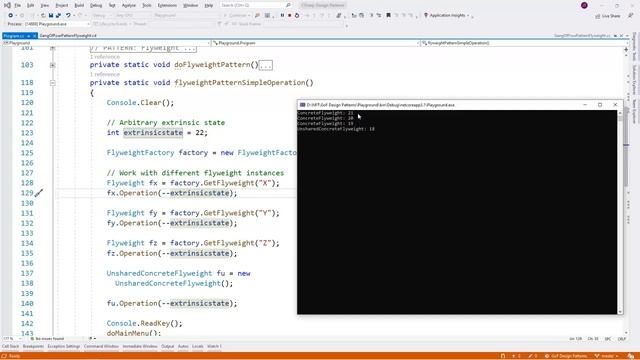The image size is (640, 360).
Task: Open the Edit menu
Action: [31, 5]
